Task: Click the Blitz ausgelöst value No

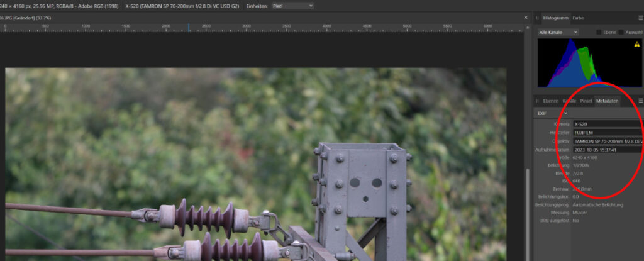Action: coord(575,220)
